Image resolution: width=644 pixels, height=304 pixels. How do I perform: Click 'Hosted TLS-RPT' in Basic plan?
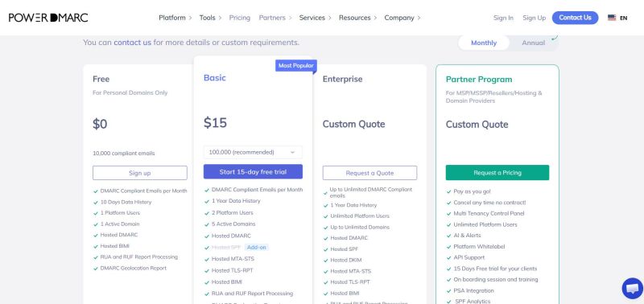[233, 270]
